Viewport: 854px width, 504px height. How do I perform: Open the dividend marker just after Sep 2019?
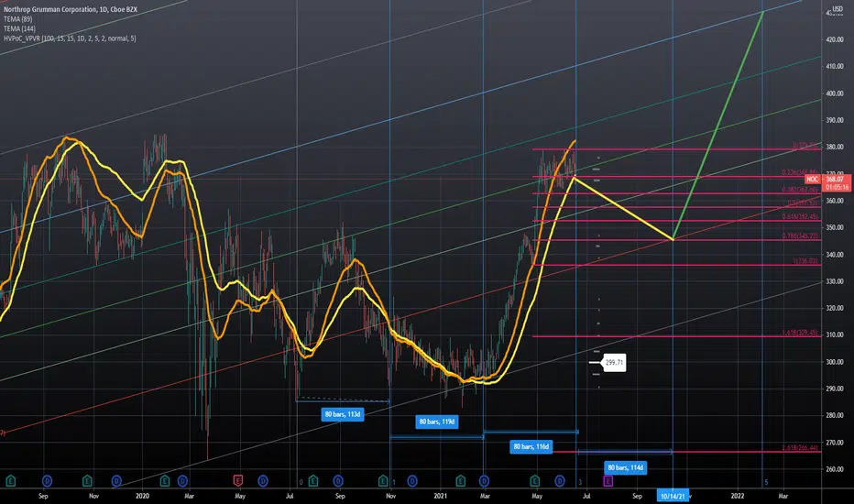coord(48,480)
